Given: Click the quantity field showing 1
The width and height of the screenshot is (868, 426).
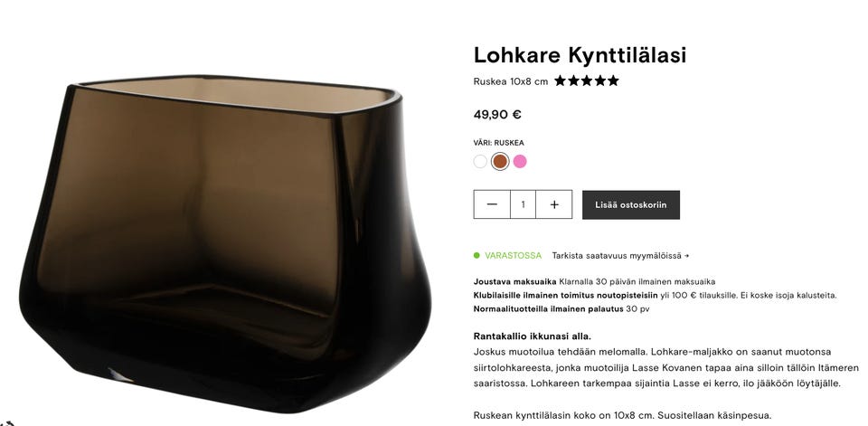Looking at the screenshot, I should [524, 204].
